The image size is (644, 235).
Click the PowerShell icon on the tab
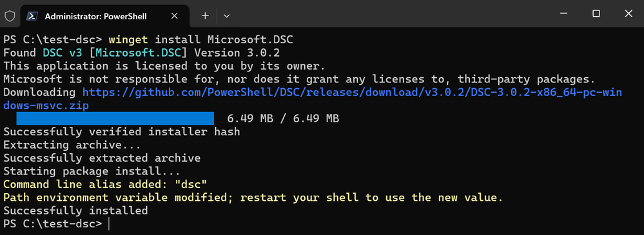(x=31, y=16)
